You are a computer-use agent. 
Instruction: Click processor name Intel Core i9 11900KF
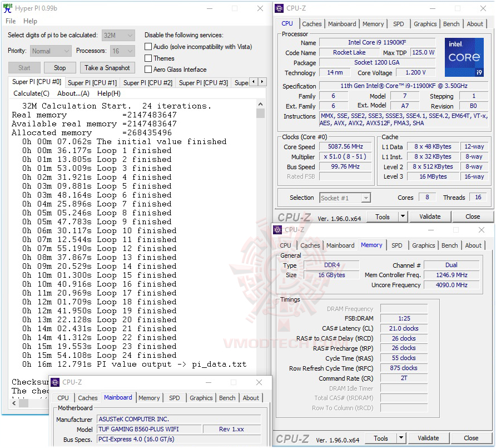pos(377,42)
